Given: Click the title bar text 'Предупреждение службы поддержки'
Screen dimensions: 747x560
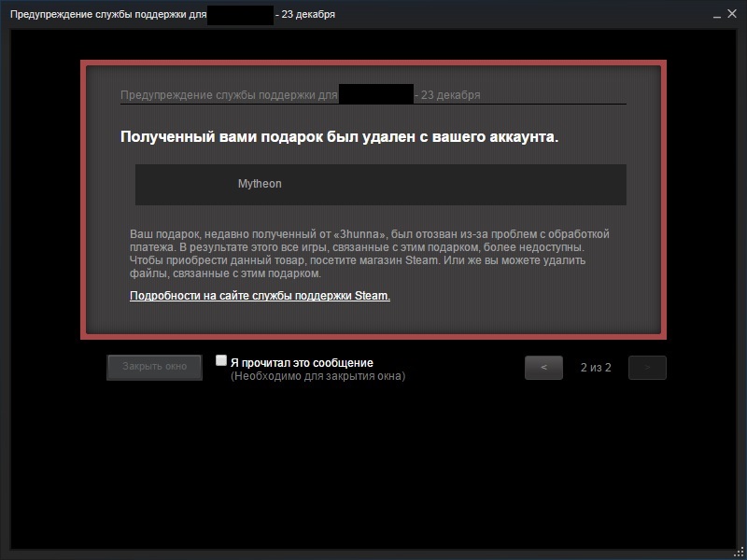Looking at the screenshot, I should pyautogui.click(x=108, y=14).
